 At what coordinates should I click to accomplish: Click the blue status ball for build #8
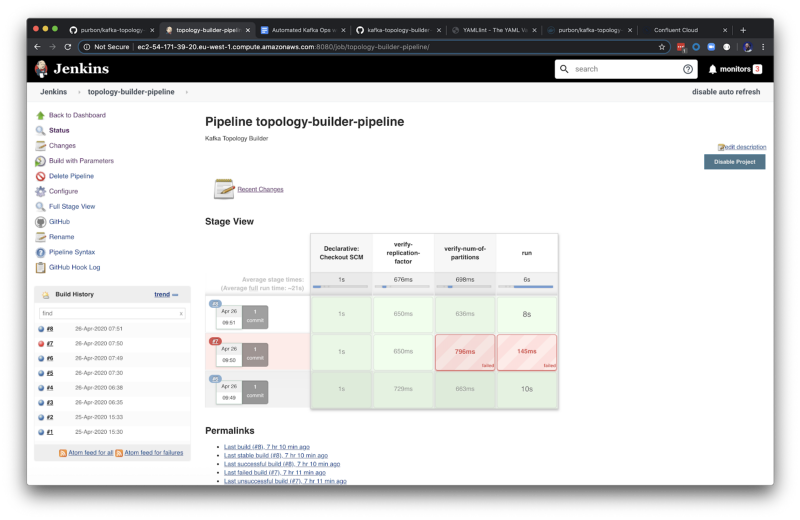(41, 329)
